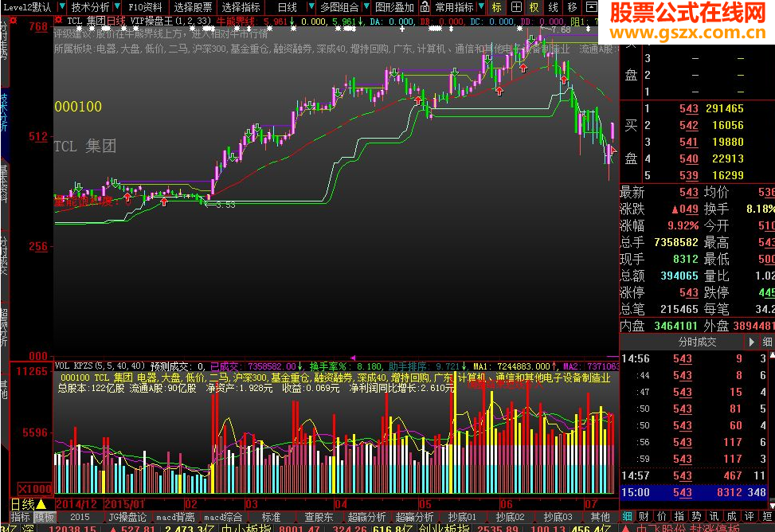This screenshot has width=775, height=532.
Task: Click bid row 1 volume 291465
Action: [x=724, y=108]
